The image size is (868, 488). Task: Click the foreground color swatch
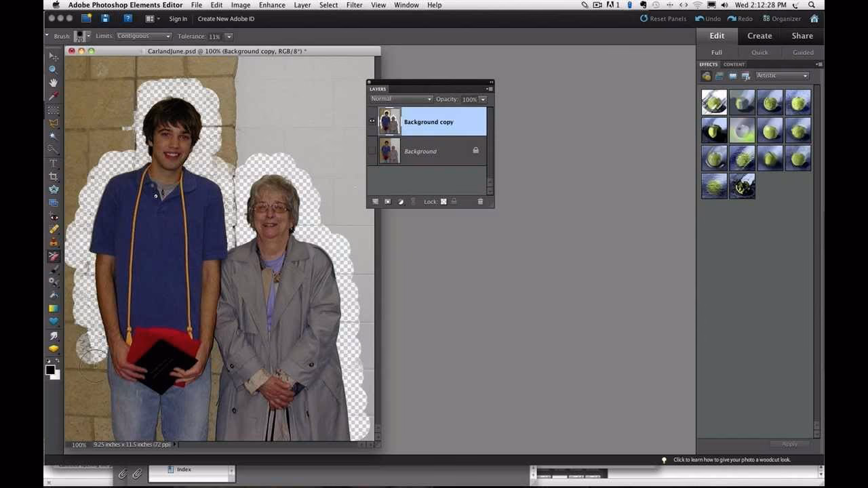(x=50, y=370)
